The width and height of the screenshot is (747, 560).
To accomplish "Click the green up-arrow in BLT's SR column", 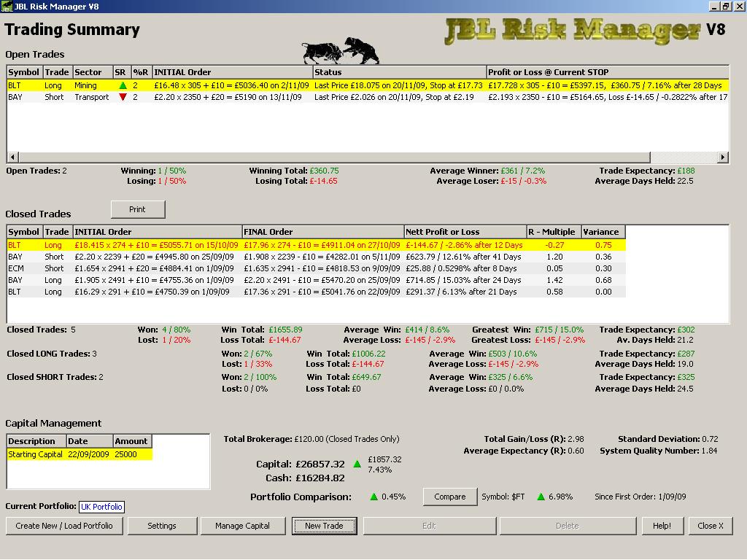I will click(123, 86).
